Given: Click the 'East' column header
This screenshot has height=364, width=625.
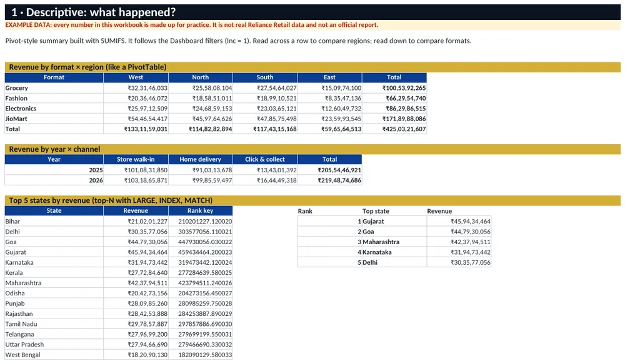Looking at the screenshot, I should (329, 77).
